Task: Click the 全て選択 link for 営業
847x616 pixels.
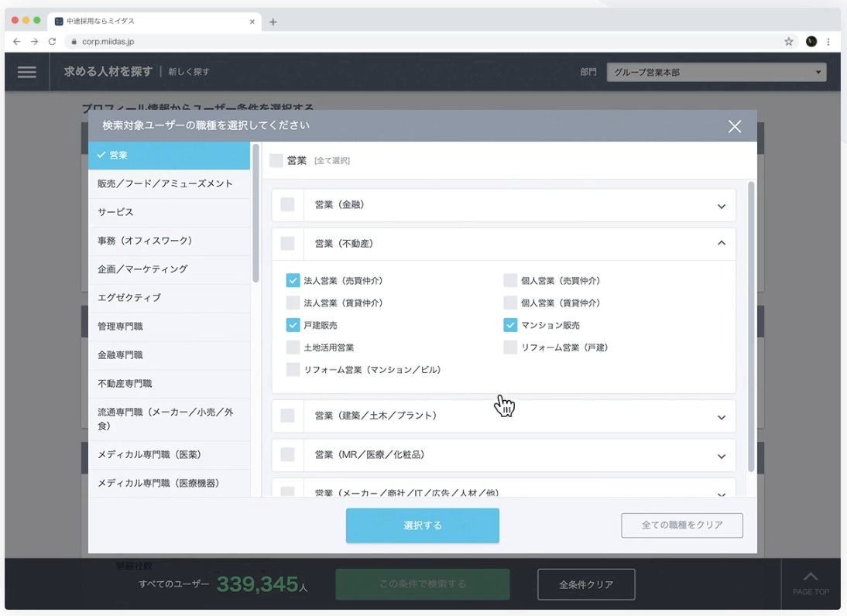Action: 331,161
